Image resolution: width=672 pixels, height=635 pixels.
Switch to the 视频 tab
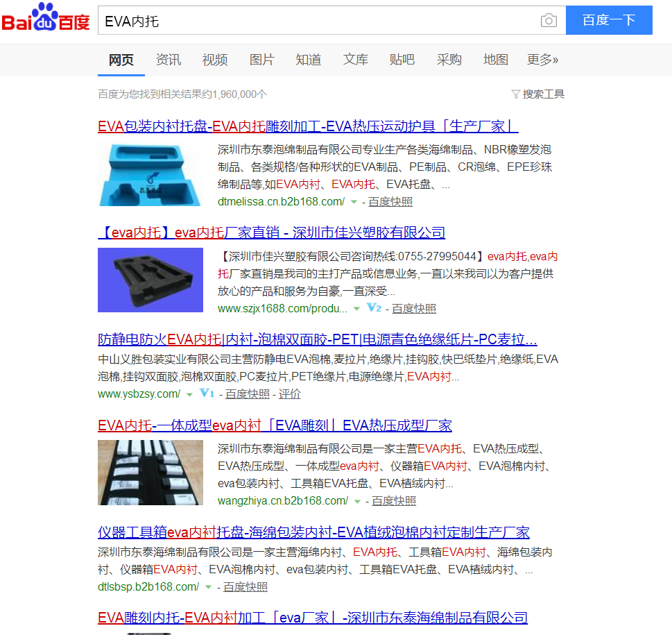tap(215, 60)
